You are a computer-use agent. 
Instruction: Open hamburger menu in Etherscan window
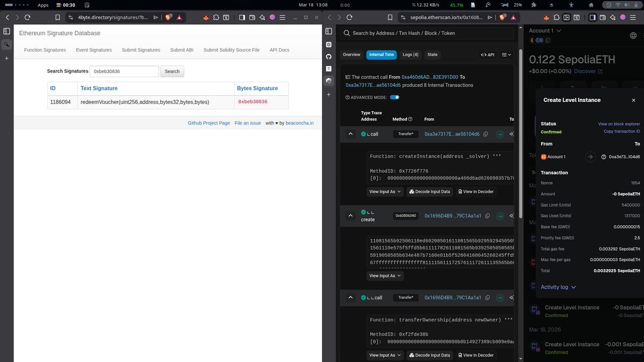pyautogui.click(x=633, y=17)
